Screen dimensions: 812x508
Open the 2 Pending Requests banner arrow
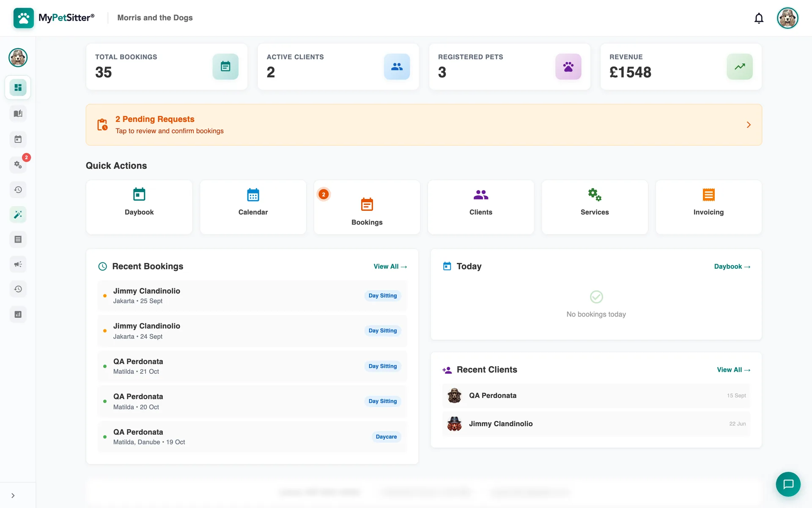click(749, 125)
